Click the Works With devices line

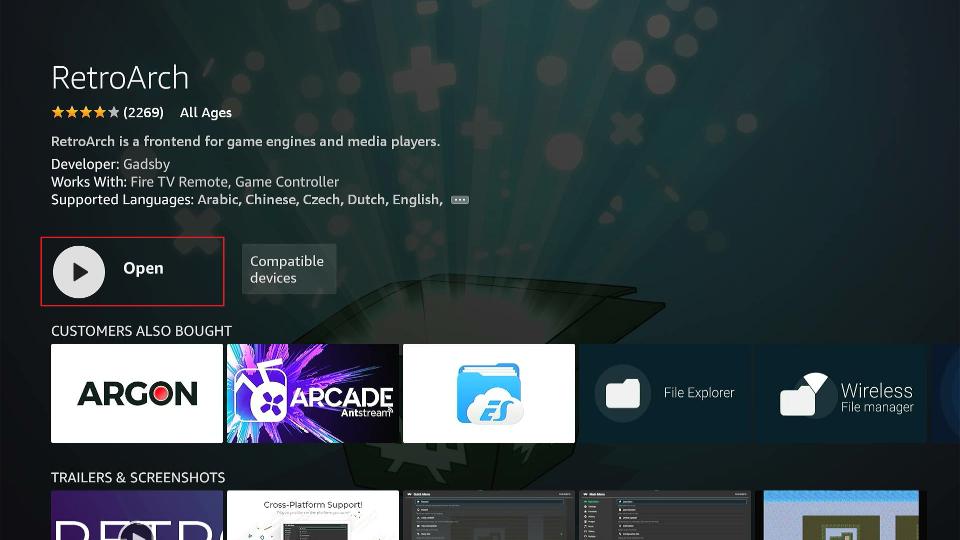[195, 182]
